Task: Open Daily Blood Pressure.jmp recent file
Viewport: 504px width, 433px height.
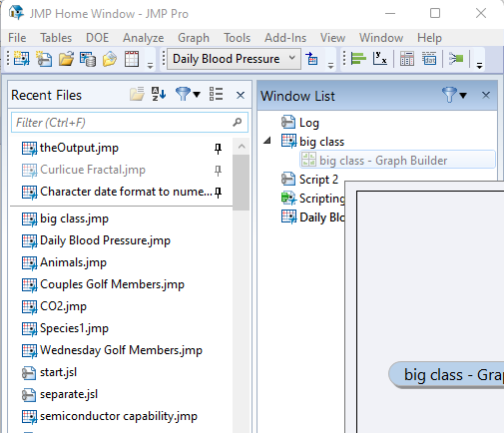Action: coord(105,240)
